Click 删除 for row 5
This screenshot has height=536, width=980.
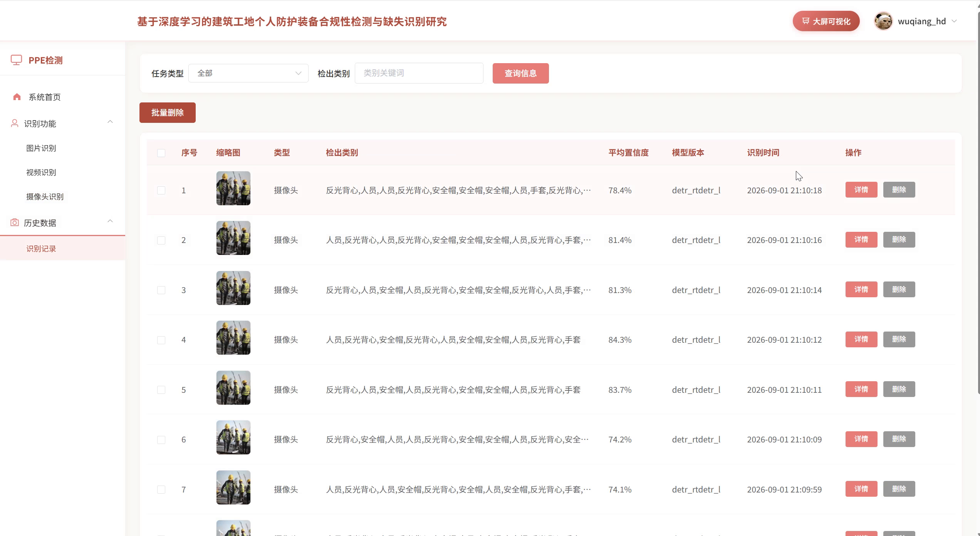(x=899, y=389)
